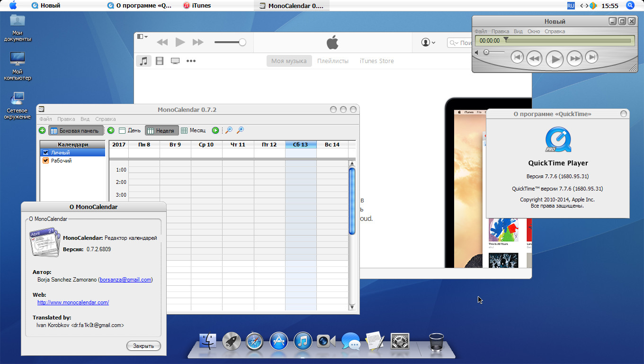The height and width of the screenshot is (364, 644).
Task: Click the blue Spotlight search icon
Action: click(x=630, y=5)
